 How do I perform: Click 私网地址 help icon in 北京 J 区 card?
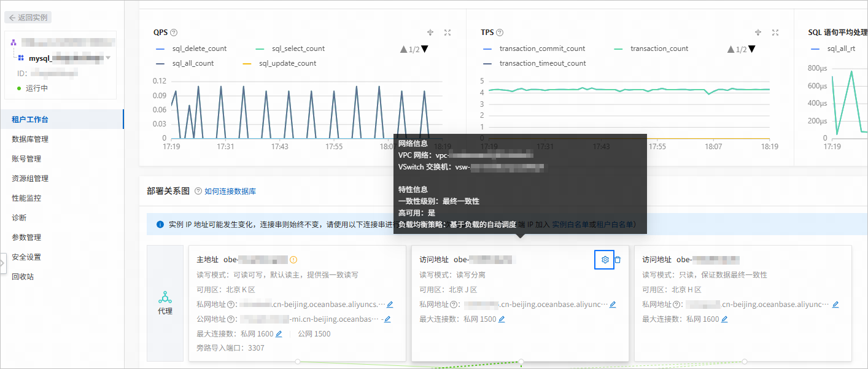coord(454,304)
